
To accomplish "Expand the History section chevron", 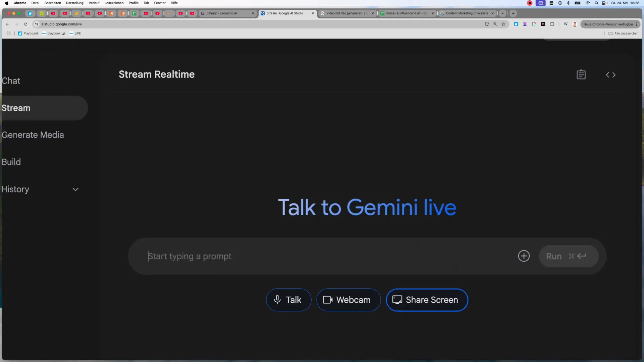I will 75,189.
